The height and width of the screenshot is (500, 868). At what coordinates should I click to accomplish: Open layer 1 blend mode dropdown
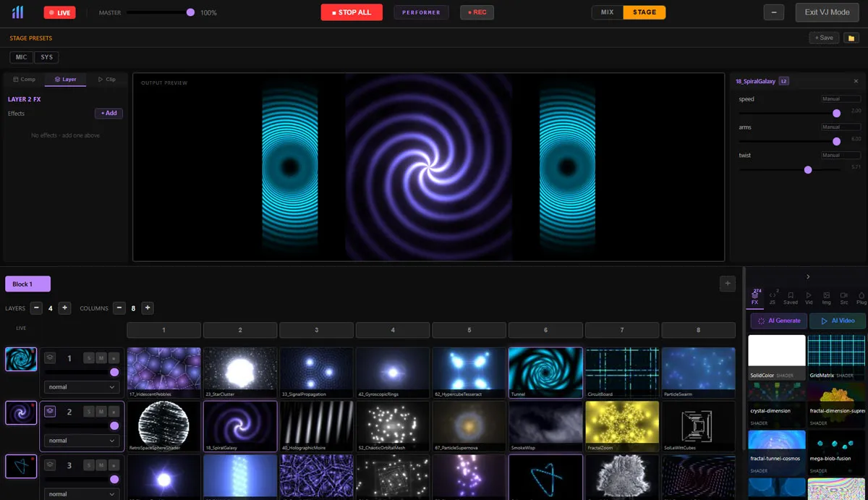81,387
